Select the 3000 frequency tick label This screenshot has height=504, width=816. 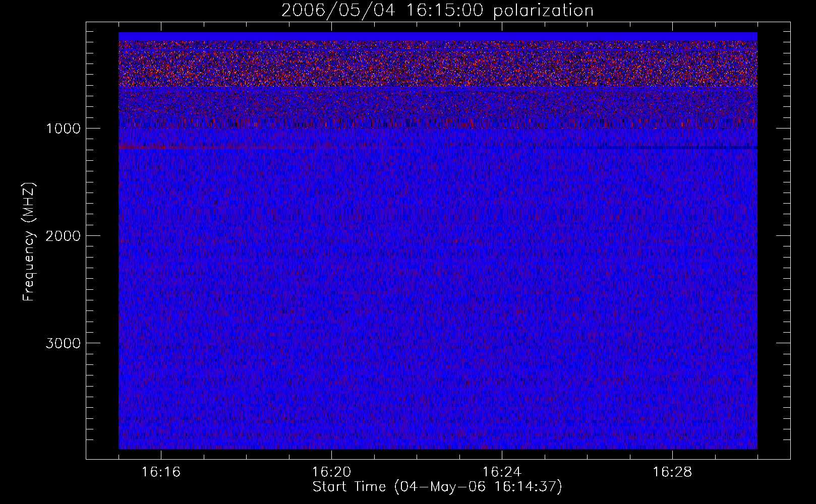(63, 343)
